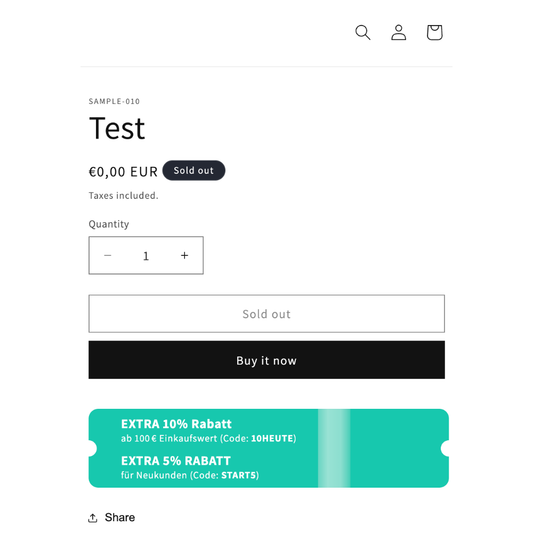Focus the quantity number field
The width and height of the screenshot is (533, 533).
pyautogui.click(x=146, y=256)
